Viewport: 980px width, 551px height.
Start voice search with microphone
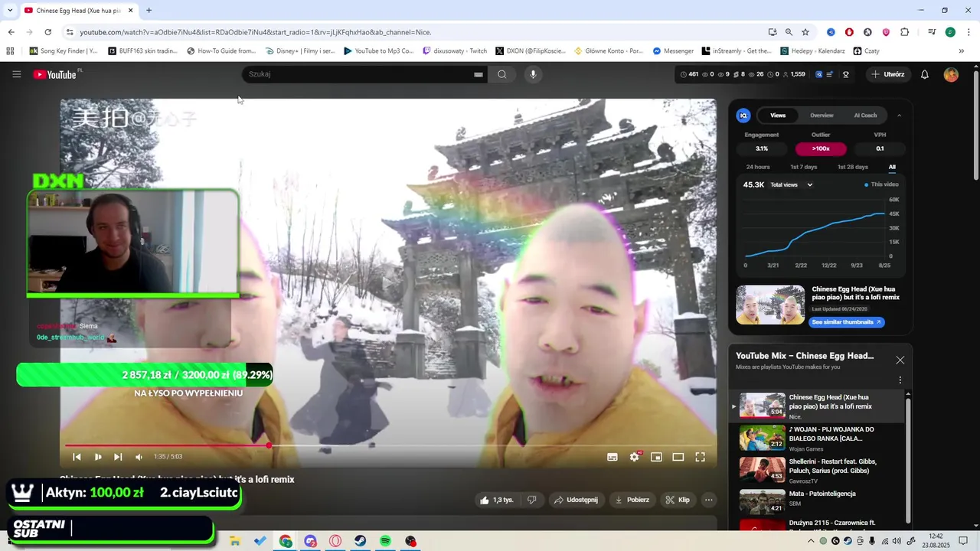[533, 74]
